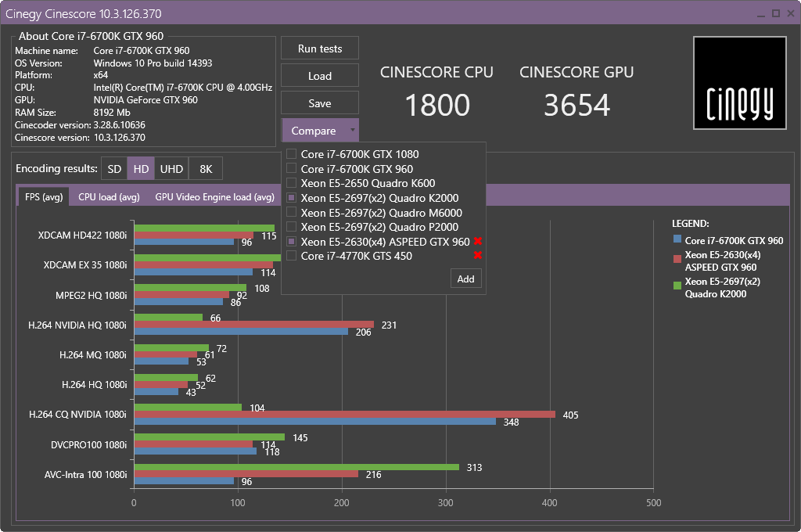Uncheck Xeon E5-2697(x2) Quadro K2000
The height and width of the screenshot is (532, 801).
(x=291, y=197)
